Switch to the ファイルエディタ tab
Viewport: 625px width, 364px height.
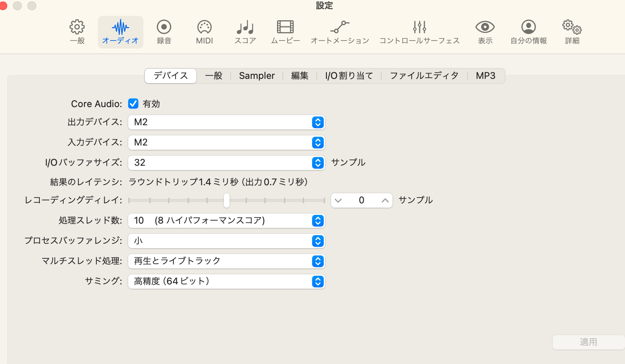tap(424, 76)
